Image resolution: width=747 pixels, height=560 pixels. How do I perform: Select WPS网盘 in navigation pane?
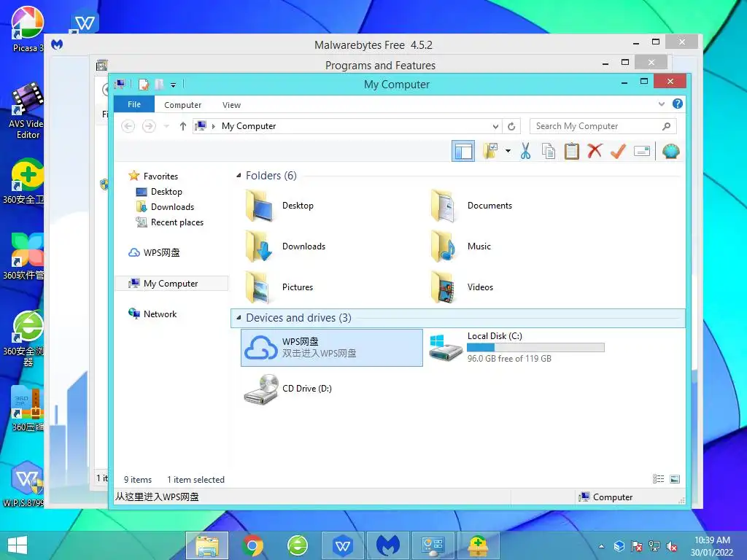click(161, 253)
